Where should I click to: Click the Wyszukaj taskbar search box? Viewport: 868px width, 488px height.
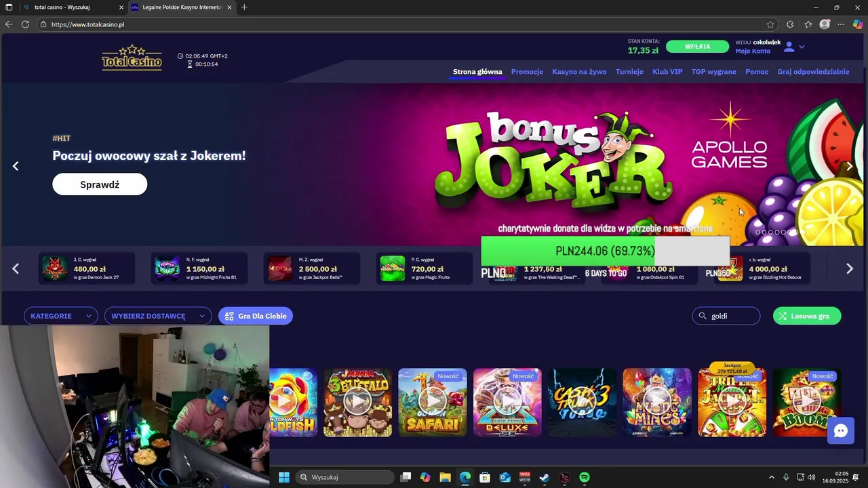[345, 477]
